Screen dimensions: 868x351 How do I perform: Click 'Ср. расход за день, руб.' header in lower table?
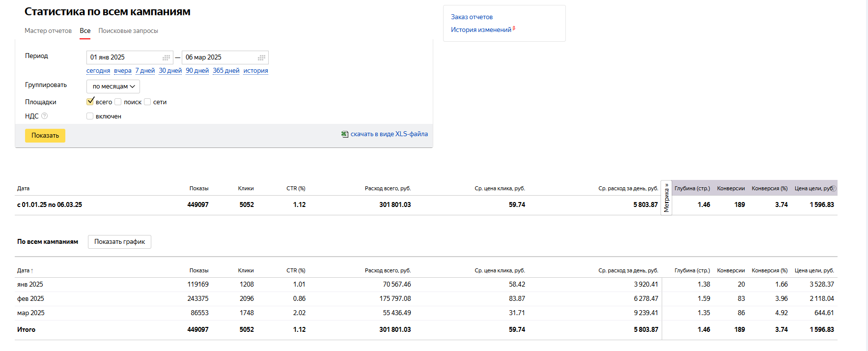pos(628,270)
